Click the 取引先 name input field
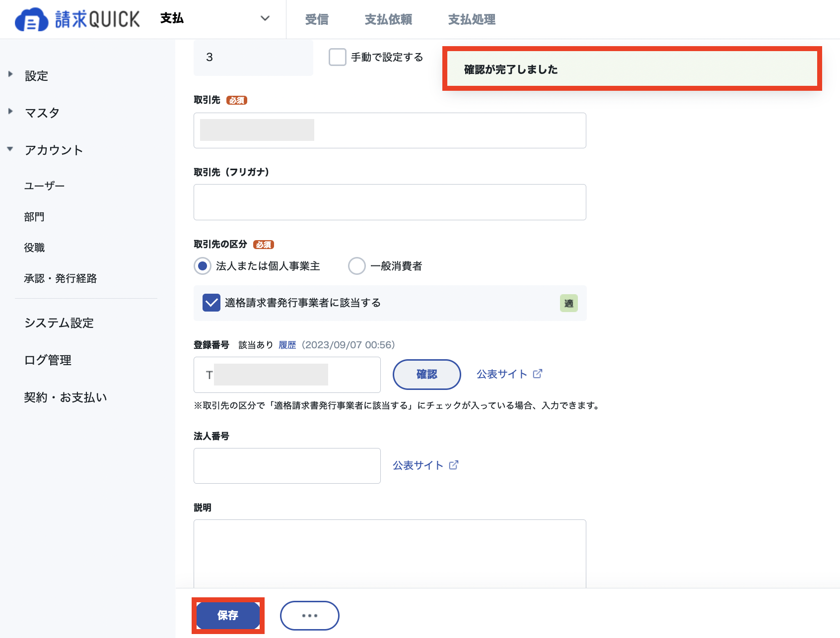 [x=390, y=130]
